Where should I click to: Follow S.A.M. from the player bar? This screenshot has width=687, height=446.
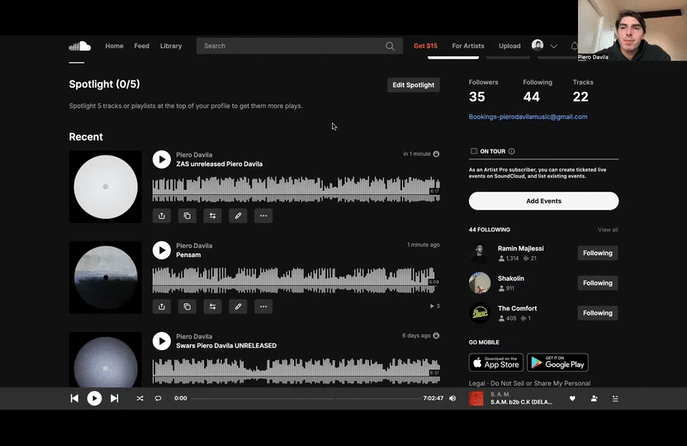click(x=594, y=398)
